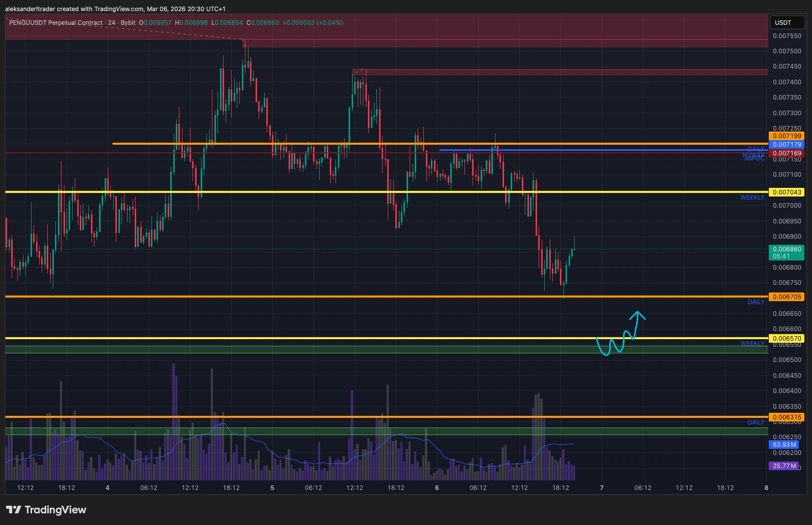Screen dimensions: 812x525
Task: Select the Bybit exchange label in the header
Action: [x=128, y=23]
